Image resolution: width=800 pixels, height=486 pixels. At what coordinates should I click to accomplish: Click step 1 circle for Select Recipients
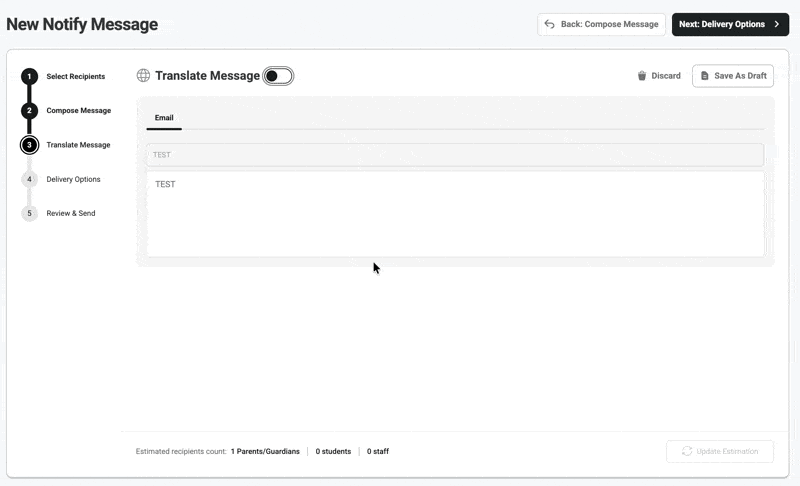(29, 76)
